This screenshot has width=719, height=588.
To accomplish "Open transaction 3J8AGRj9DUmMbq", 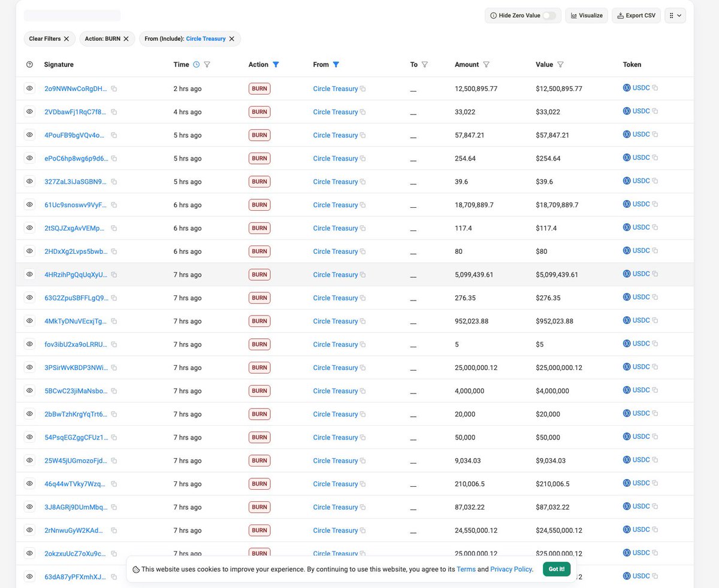I will point(75,507).
